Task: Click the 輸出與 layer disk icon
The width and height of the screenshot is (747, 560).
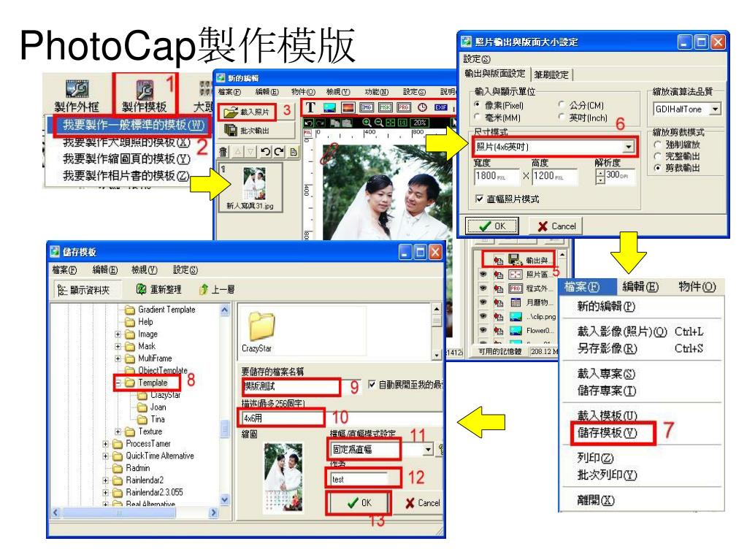Action: point(515,260)
